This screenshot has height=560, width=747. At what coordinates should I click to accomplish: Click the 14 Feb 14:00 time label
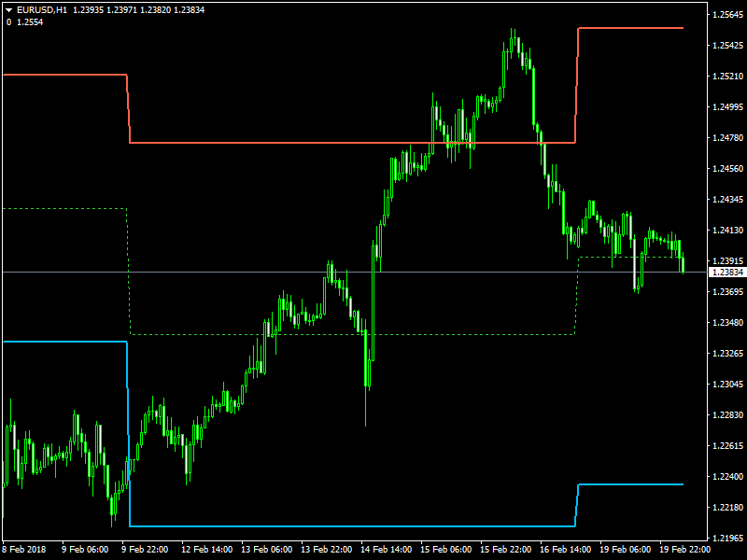tap(387, 550)
